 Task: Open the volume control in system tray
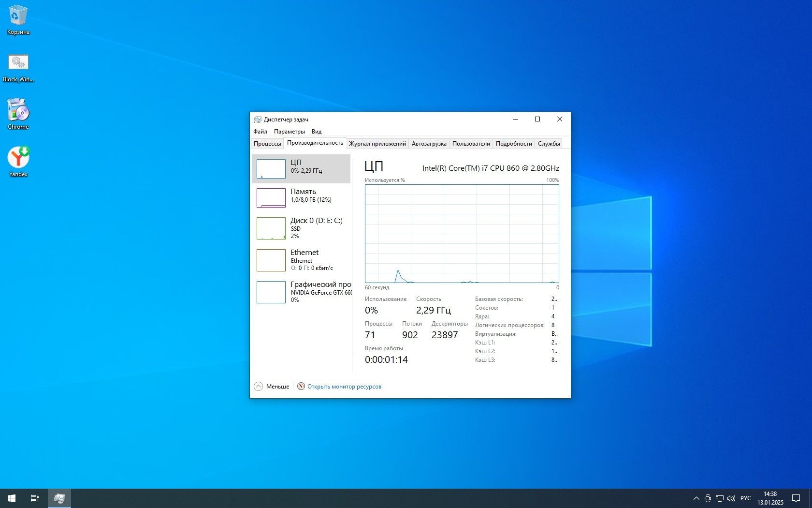[x=731, y=498]
